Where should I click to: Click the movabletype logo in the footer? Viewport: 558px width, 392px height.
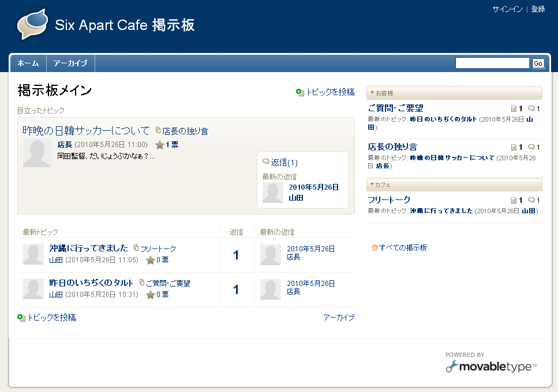[x=491, y=366]
